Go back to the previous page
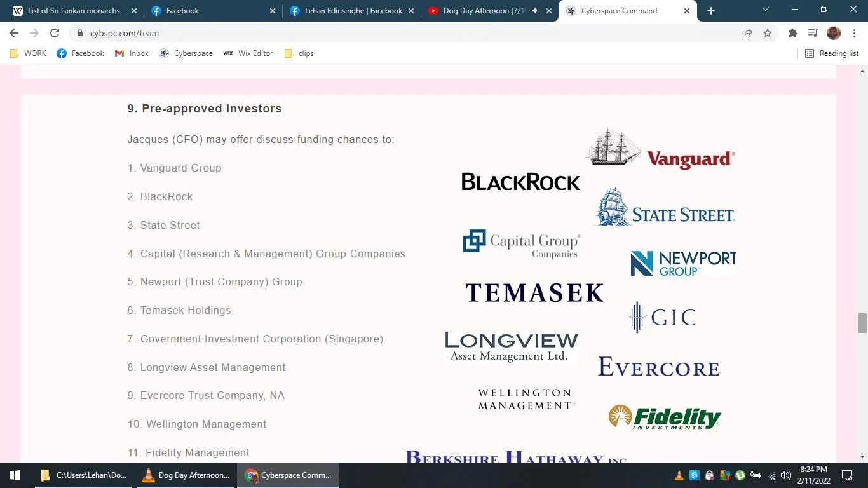Screen dimensions: 868x488 [14, 33]
